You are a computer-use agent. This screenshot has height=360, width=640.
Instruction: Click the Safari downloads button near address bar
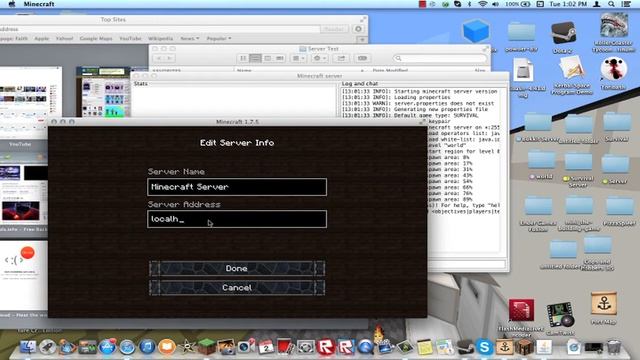coord(358,29)
